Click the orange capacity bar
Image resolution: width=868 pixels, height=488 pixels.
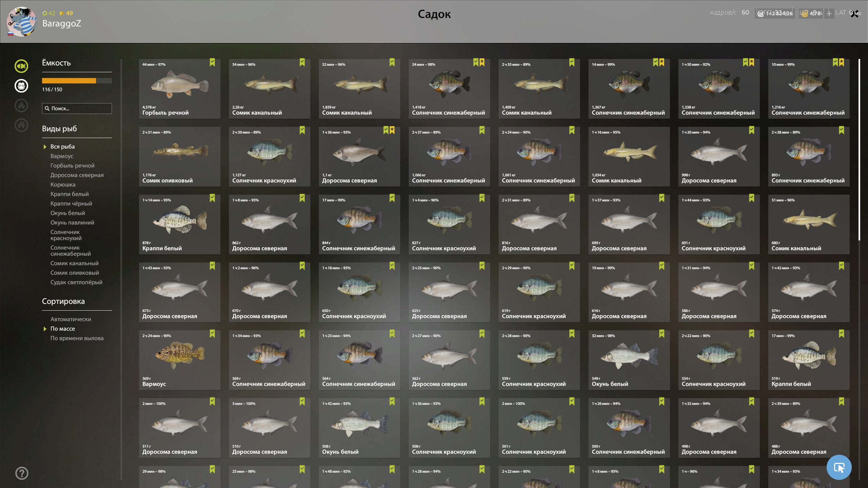click(77, 81)
